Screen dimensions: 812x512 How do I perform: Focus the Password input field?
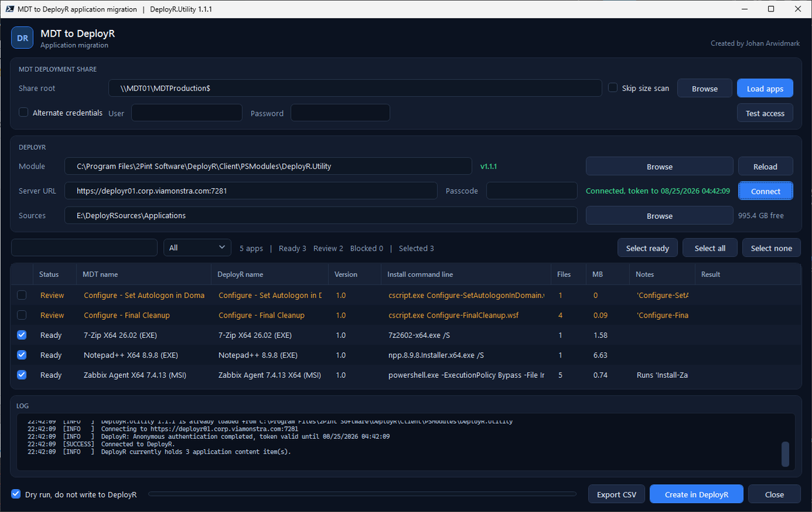tap(340, 113)
